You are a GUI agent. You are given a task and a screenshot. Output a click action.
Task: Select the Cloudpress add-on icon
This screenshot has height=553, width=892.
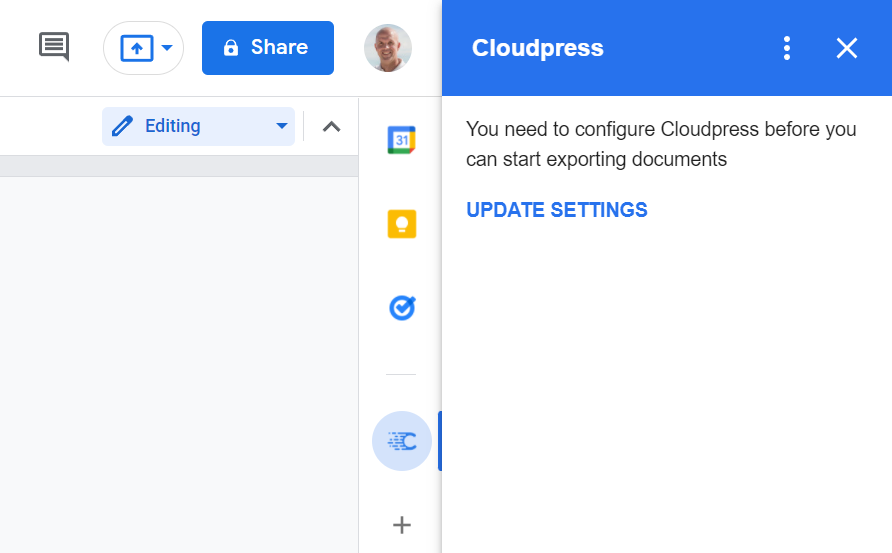point(402,441)
